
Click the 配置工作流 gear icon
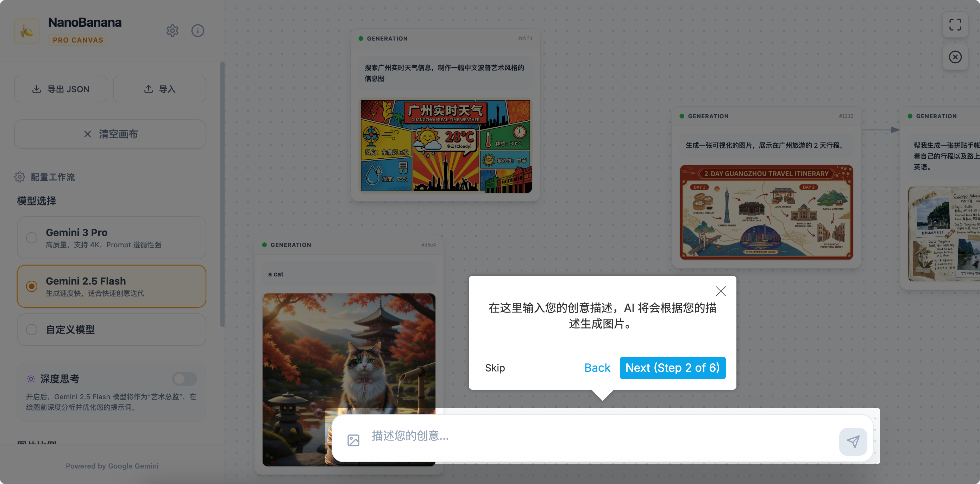(20, 177)
